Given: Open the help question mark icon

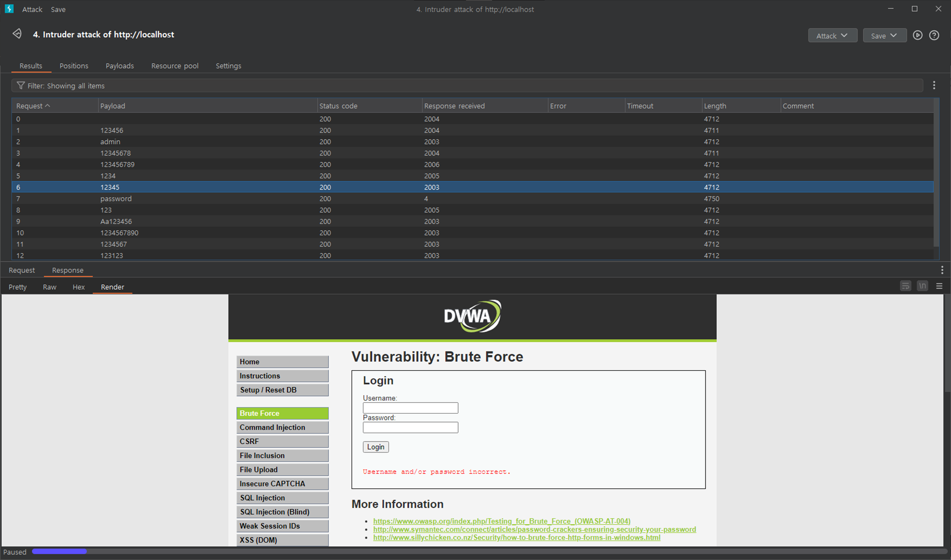Looking at the screenshot, I should coord(934,35).
